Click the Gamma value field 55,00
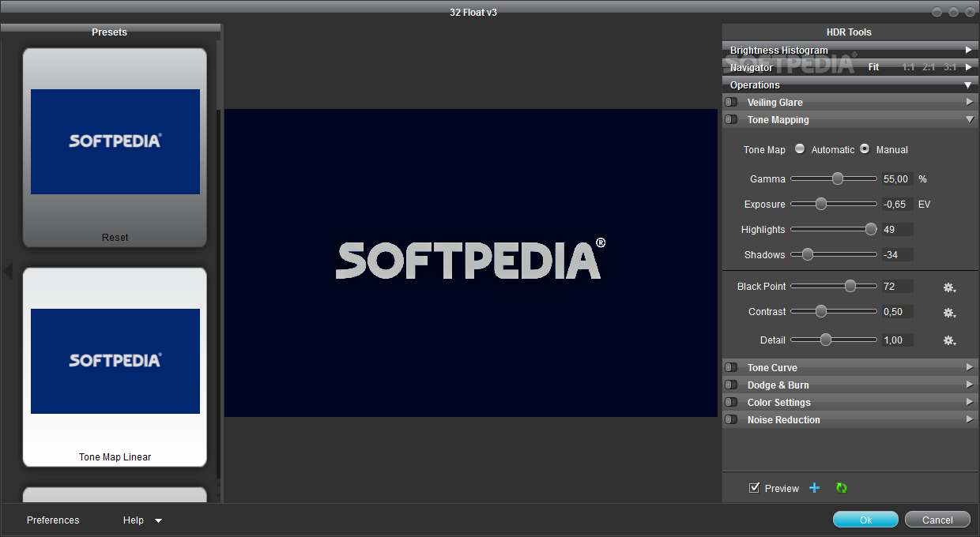Screen dimensions: 980x537 (897, 179)
